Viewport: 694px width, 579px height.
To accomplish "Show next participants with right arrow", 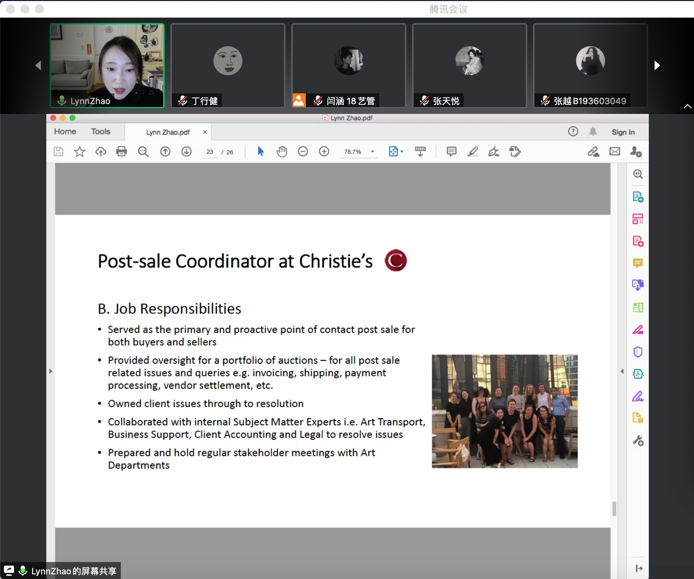I will (657, 66).
